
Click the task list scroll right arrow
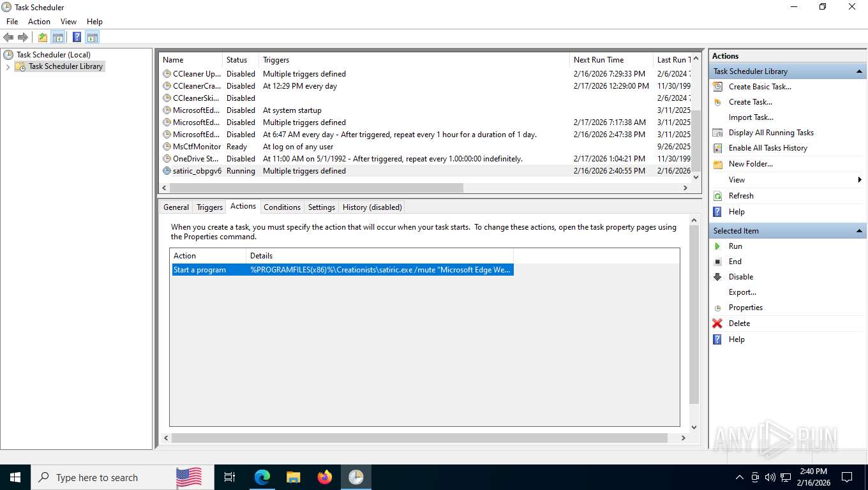pyautogui.click(x=685, y=188)
